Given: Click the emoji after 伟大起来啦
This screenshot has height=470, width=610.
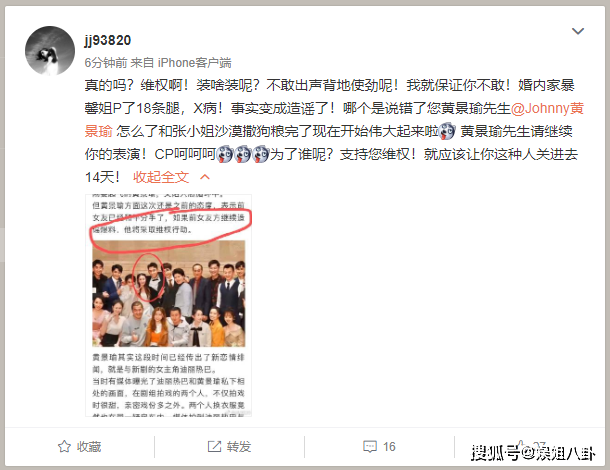Looking at the screenshot, I should coord(447,132).
